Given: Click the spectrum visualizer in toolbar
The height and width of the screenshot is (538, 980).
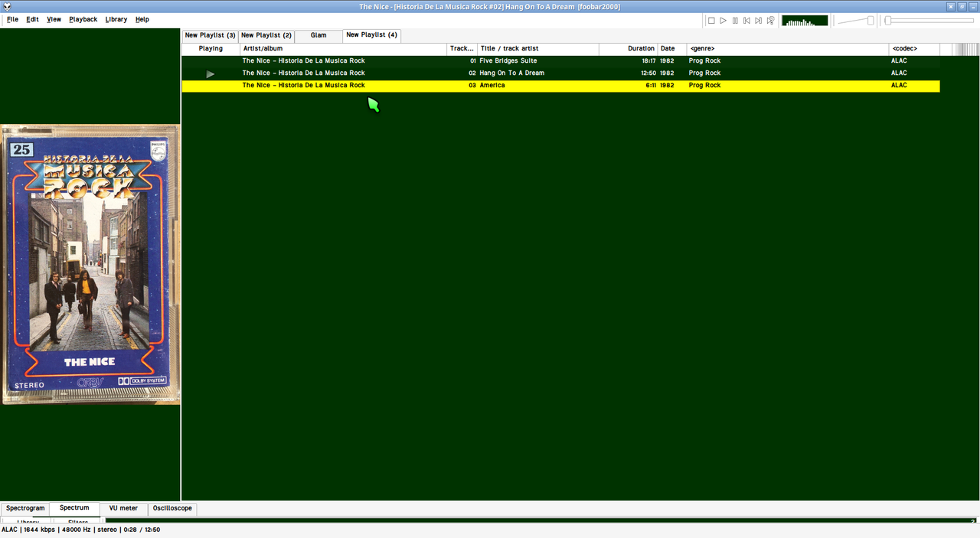Looking at the screenshot, I should (805, 21).
